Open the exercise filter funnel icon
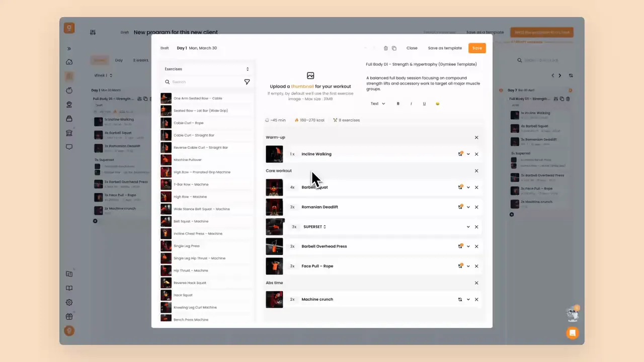Image resolution: width=644 pixels, height=362 pixels. point(247,82)
